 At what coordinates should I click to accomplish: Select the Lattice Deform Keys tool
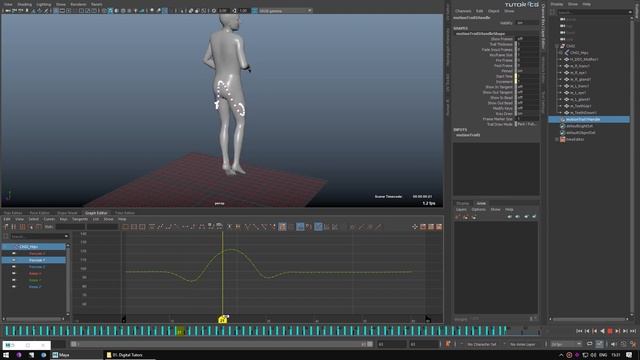(x=22, y=227)
